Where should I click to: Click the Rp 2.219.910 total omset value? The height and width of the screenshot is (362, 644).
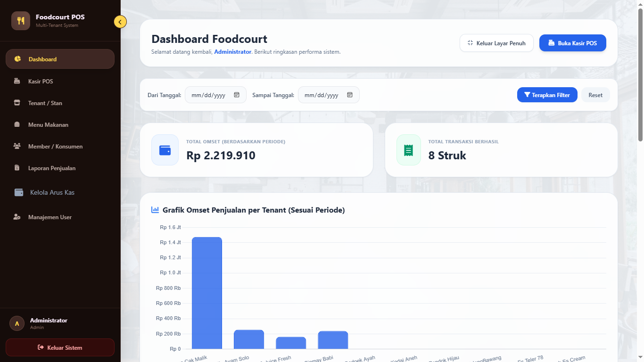[221, 156]
